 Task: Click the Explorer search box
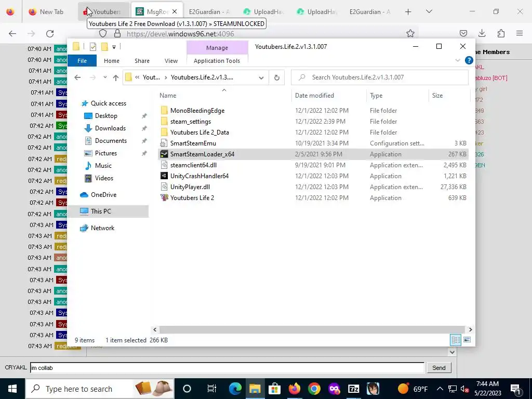(x=380, y=77)
